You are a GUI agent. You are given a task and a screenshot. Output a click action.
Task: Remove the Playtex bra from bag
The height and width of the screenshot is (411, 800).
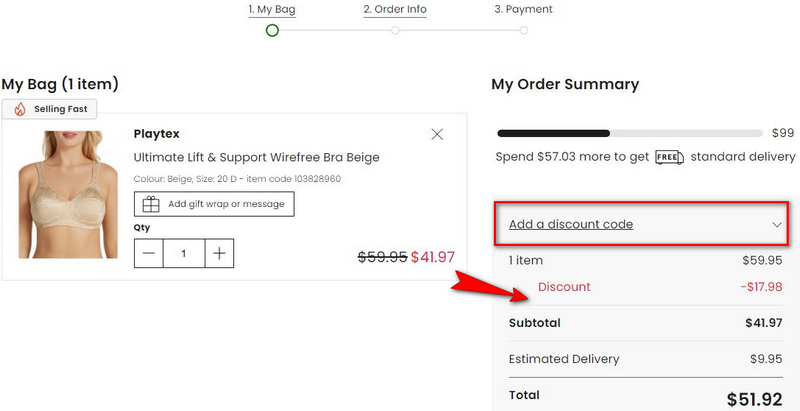tap(437, 134)
